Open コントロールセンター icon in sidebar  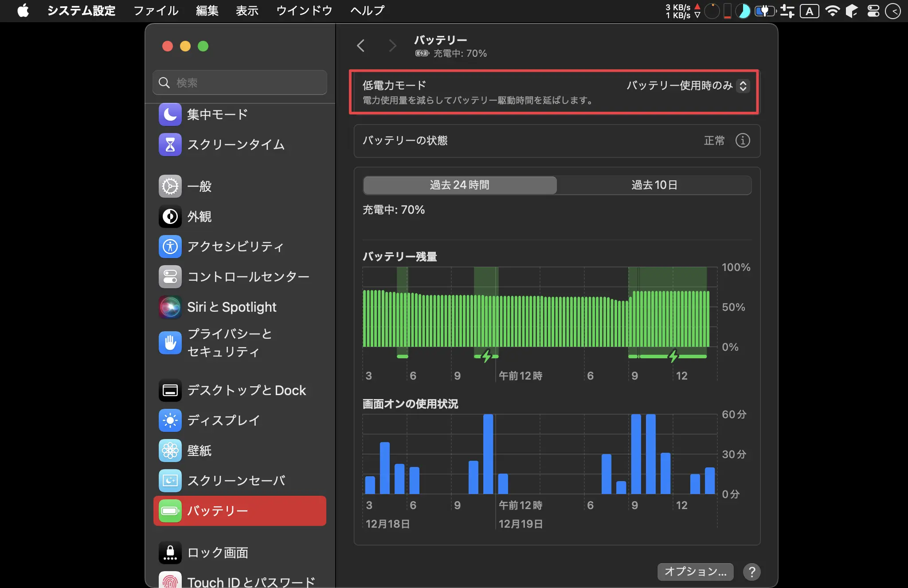170,277
